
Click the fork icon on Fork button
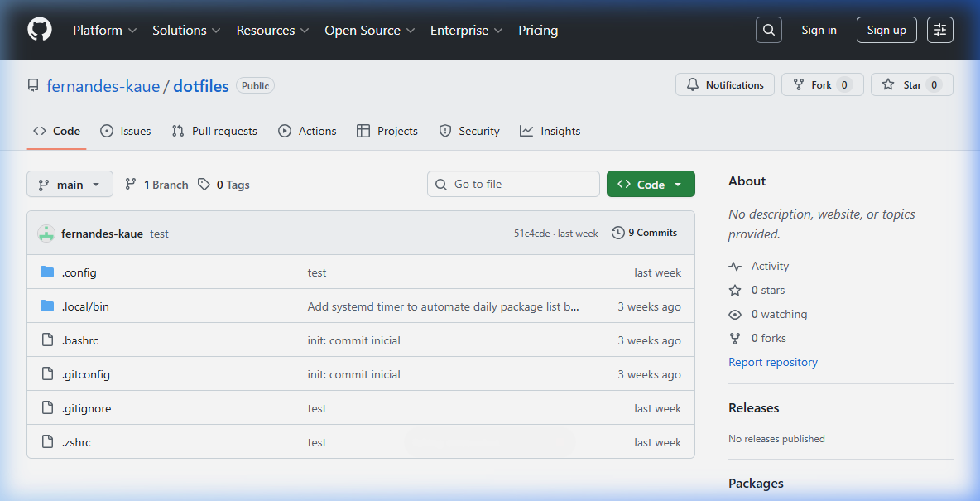pyautogui.click(x=799, y=84)
